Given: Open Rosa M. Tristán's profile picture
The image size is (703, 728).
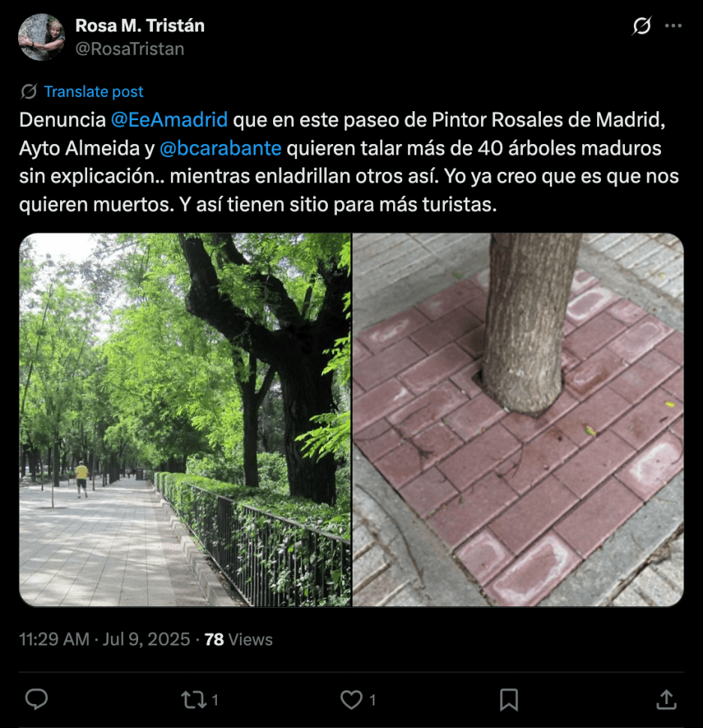Looking at the screenshot, I should tap(42, 37).
